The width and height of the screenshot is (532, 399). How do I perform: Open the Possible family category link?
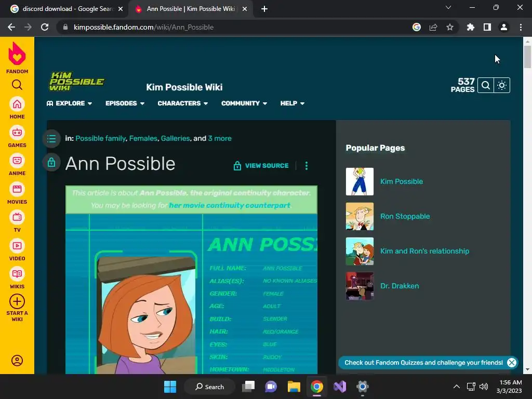[100, 138]
